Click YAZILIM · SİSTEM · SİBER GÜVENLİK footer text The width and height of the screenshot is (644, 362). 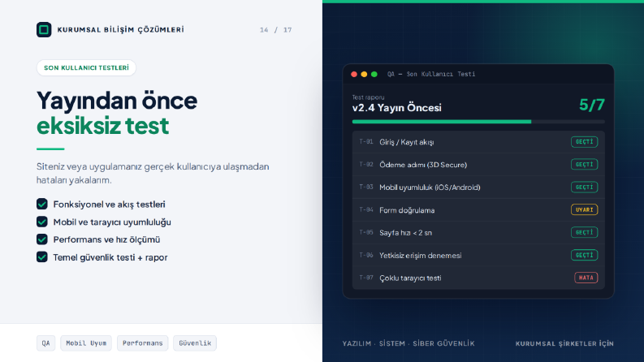[x=408, y=343]
